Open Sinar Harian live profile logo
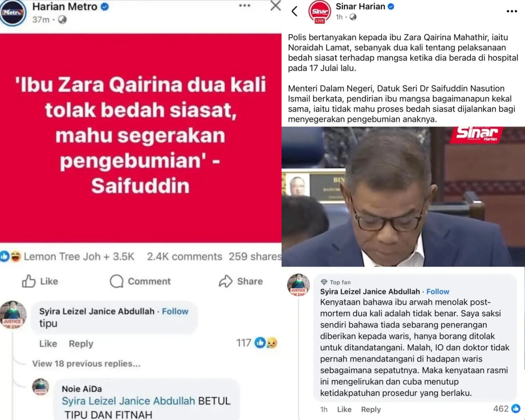525x420 pixels. tap(319, 12)
